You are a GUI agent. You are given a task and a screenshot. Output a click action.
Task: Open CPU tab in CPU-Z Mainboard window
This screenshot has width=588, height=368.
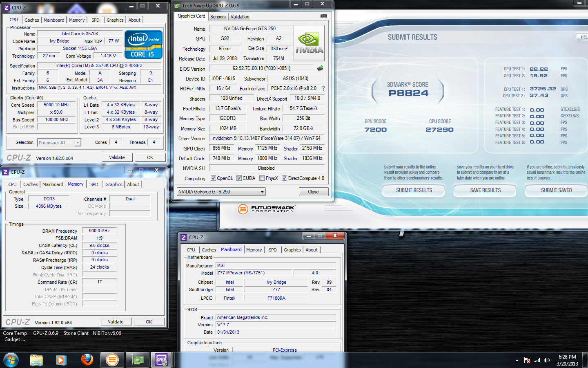(x=191, y=250)
